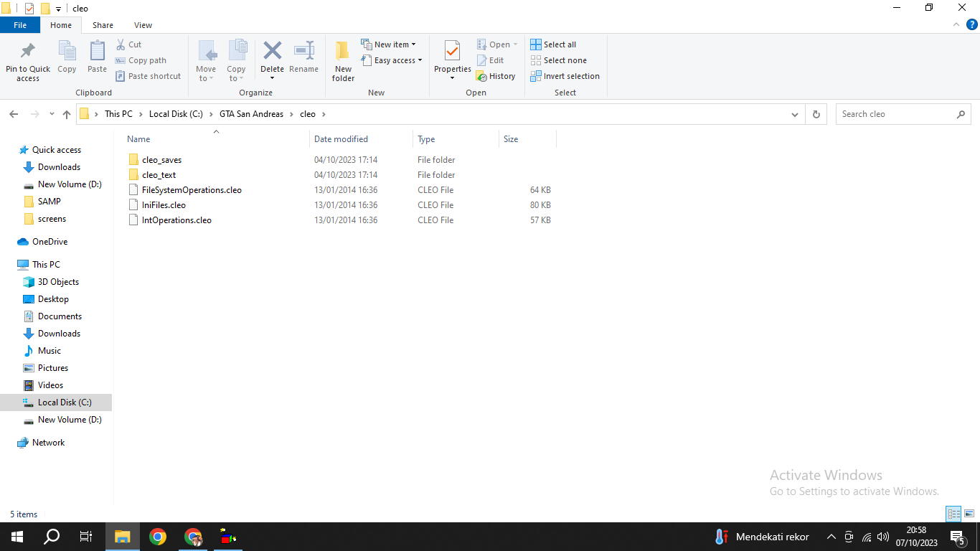Click the Edit command in Open group
This screenshot has height=551, width=980.
point(491,60)
